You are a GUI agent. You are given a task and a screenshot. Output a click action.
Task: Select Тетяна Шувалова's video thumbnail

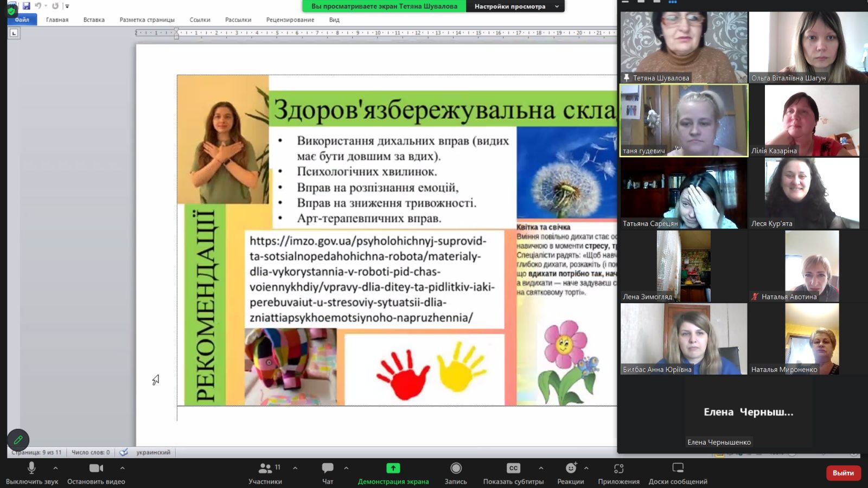[x=684, y=47]
